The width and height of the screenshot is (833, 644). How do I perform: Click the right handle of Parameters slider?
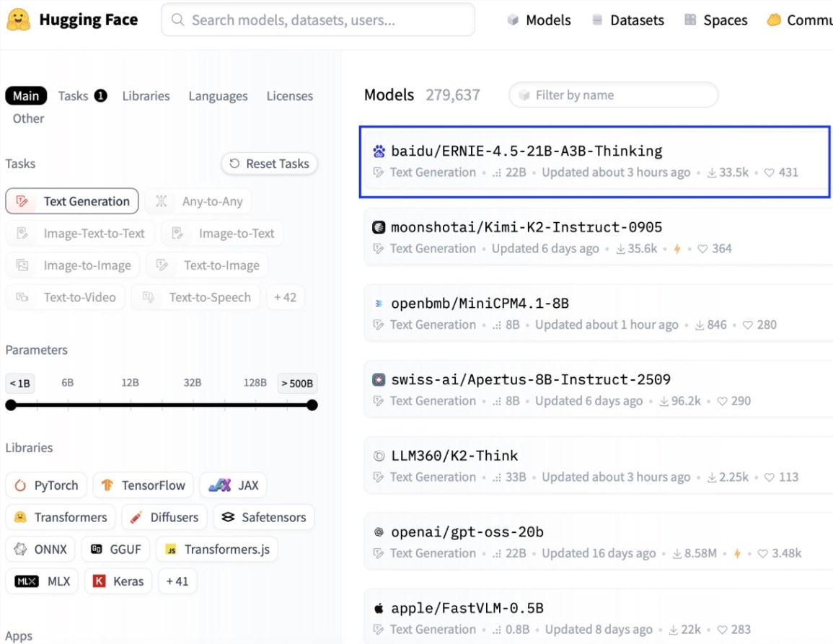click(x=312, y=405)
